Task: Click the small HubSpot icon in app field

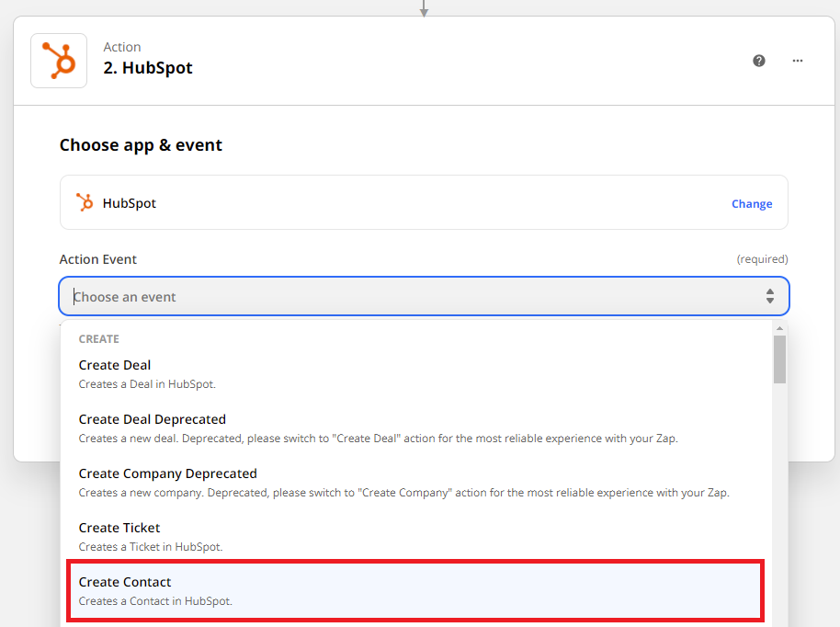Action: [85, 202]
